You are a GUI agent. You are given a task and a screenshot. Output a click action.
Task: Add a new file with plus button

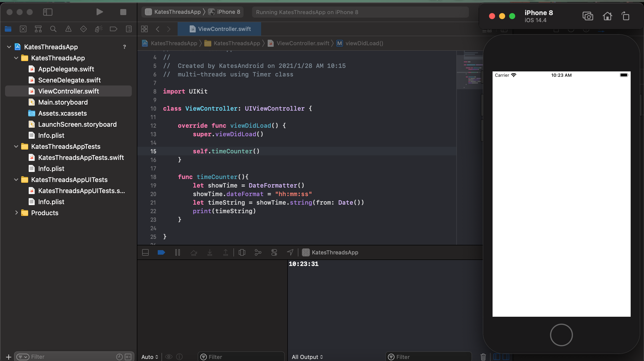[x=9, y=357]
